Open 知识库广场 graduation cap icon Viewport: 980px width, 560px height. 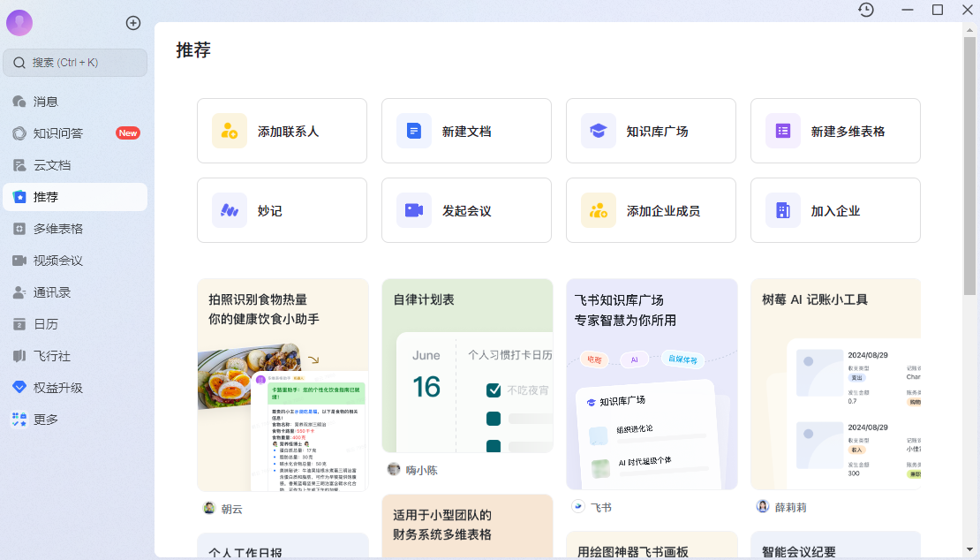[599, 131]
